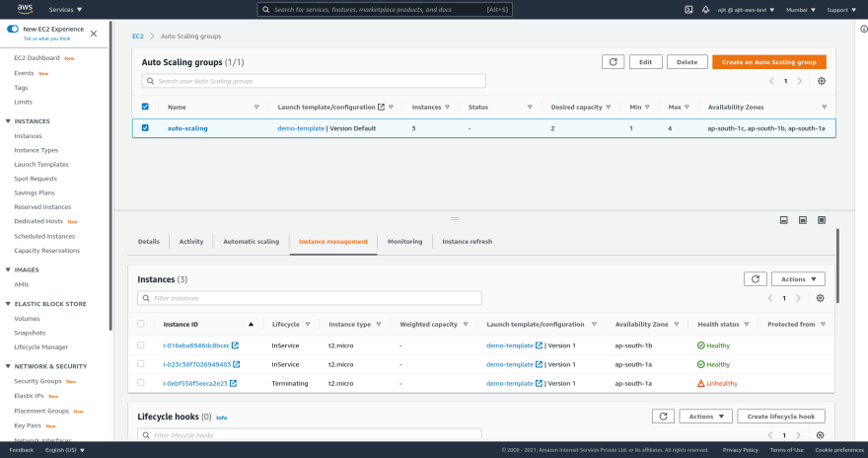Open Launch Templates in sidebar
This screenshot has width=868, height=458.
click(x=41, y=165)
